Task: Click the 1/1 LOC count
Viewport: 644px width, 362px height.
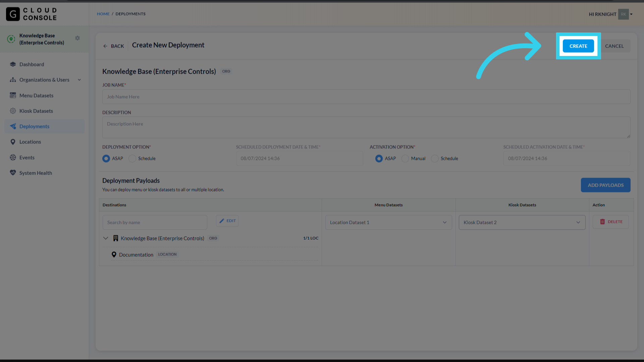Action: 311,238
